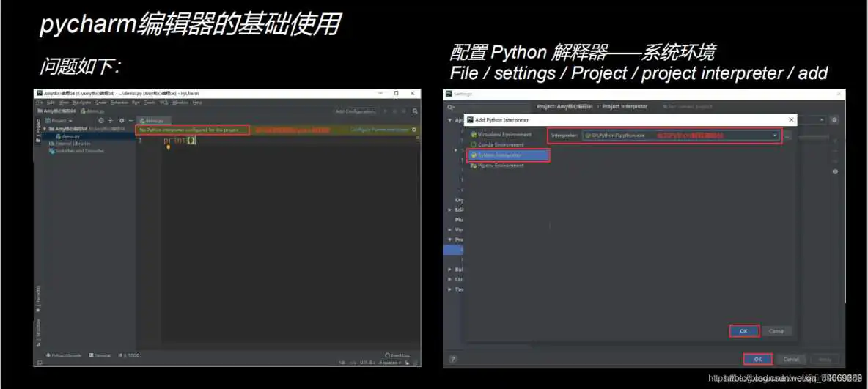The width and height of the screenshot is (868, 389).
Task: Expand the Tools settings tree arrow
Action: click(x=449, y=289)
